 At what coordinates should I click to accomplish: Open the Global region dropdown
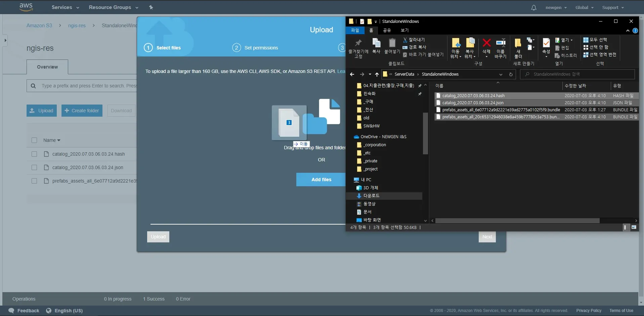coord(585,7)
